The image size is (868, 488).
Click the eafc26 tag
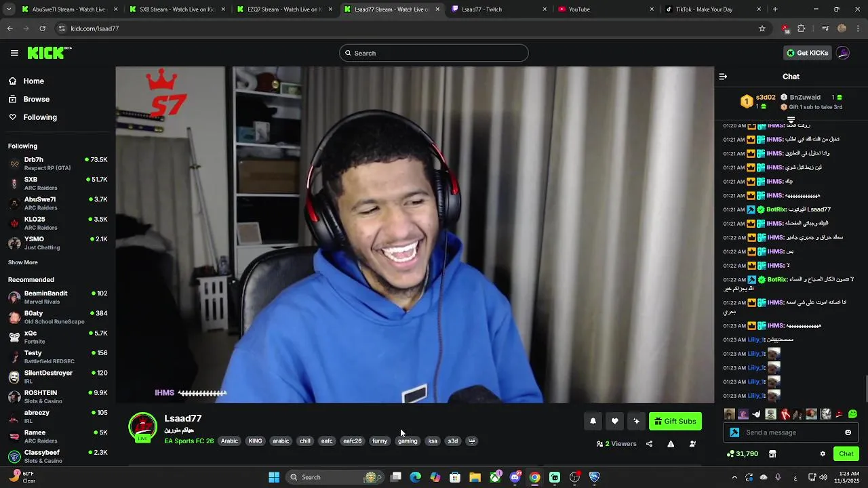[x=352, y=441]
